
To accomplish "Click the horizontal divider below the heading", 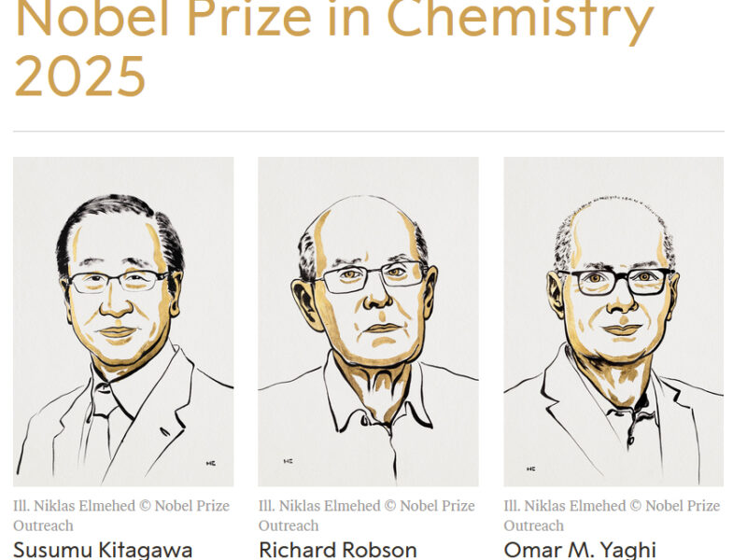I will click(x=368, y=132).
